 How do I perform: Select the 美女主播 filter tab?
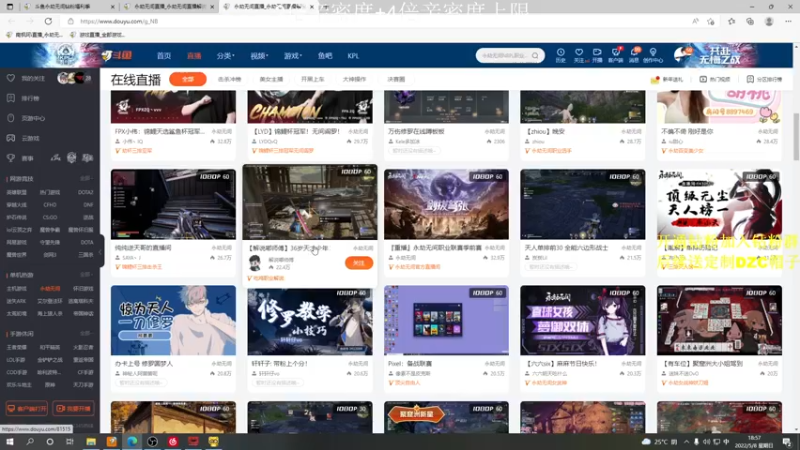pyautogui.click(x=271, y=79)
